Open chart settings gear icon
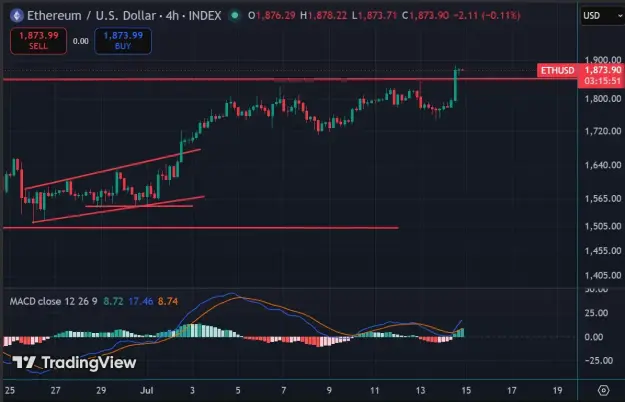The height and width of the screenshot is (402, 625). [603, 390]
